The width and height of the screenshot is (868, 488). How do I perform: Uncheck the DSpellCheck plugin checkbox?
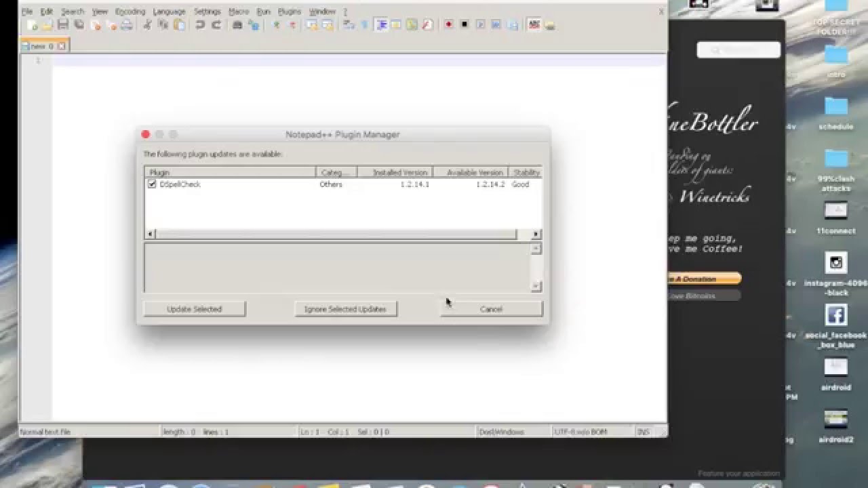tap(152, 184)
